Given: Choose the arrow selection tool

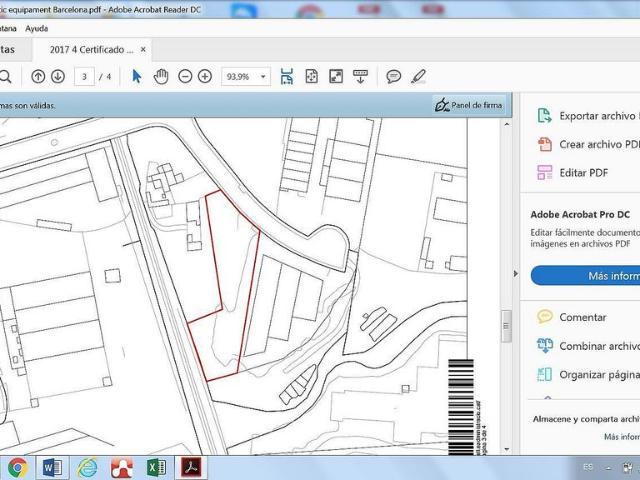Looking at the screenshot, I should (x=137, y=76).
